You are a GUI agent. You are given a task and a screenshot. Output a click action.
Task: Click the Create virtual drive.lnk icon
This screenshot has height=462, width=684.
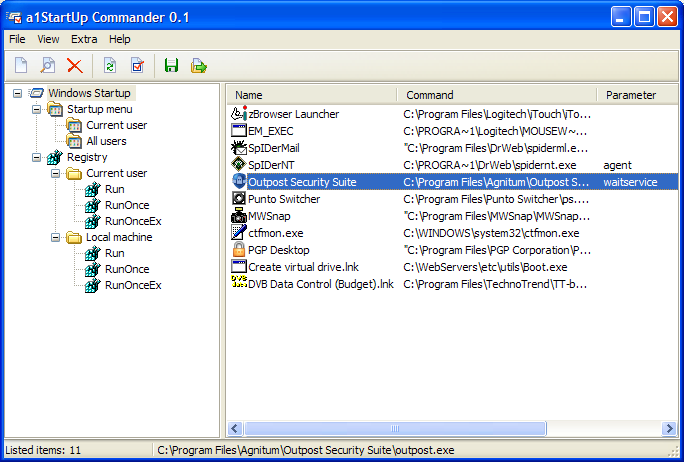239,267
